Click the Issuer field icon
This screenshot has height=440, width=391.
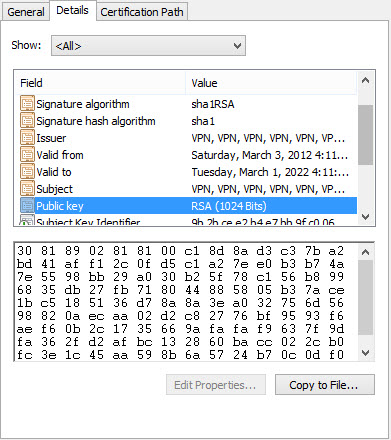pos(27,138)
